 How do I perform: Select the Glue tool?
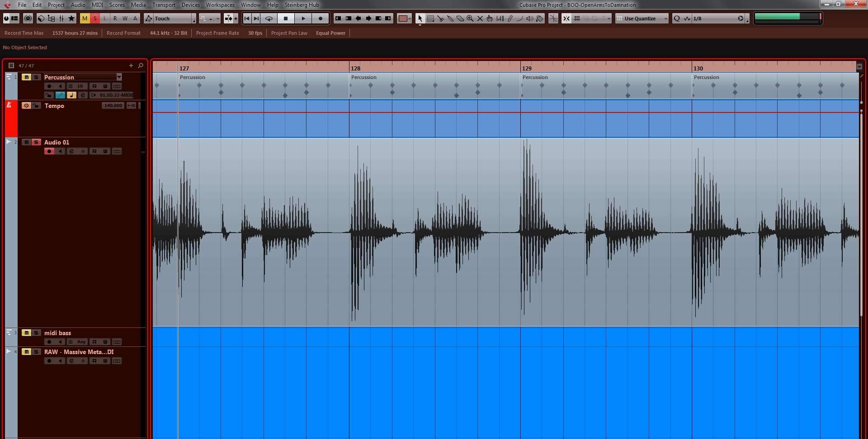(x=450, y=19)
